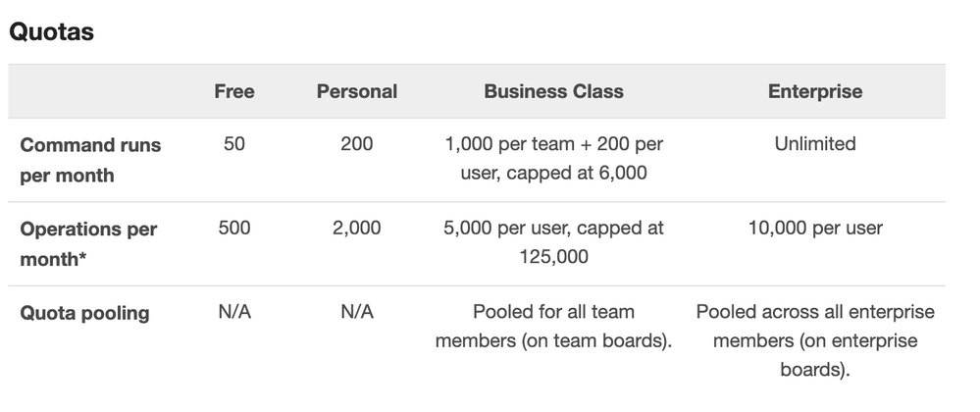This screenshot has height=412, width=980.
Task: Click the Quotas heading
Action: click(51, 31)
